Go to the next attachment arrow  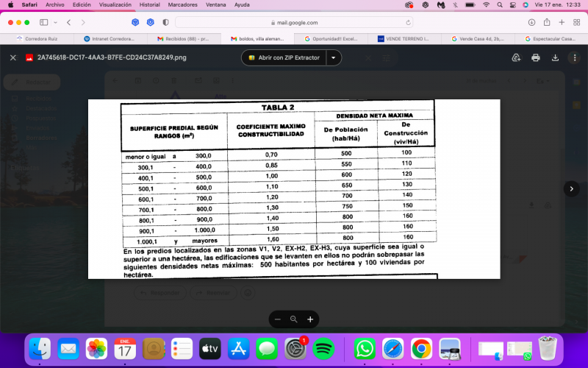click(x=572, y=189)
